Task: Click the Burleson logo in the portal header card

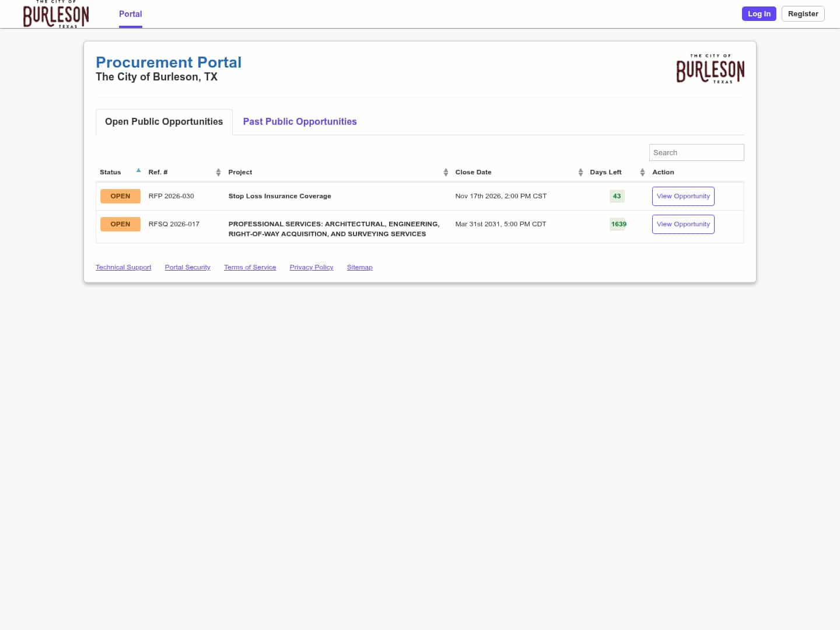Action: (710, 69)
